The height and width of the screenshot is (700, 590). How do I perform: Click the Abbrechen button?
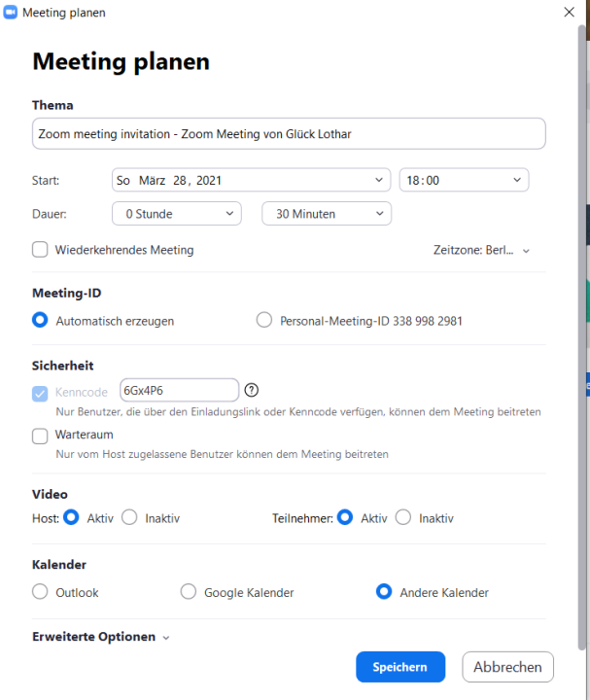(x=508, y=667)
